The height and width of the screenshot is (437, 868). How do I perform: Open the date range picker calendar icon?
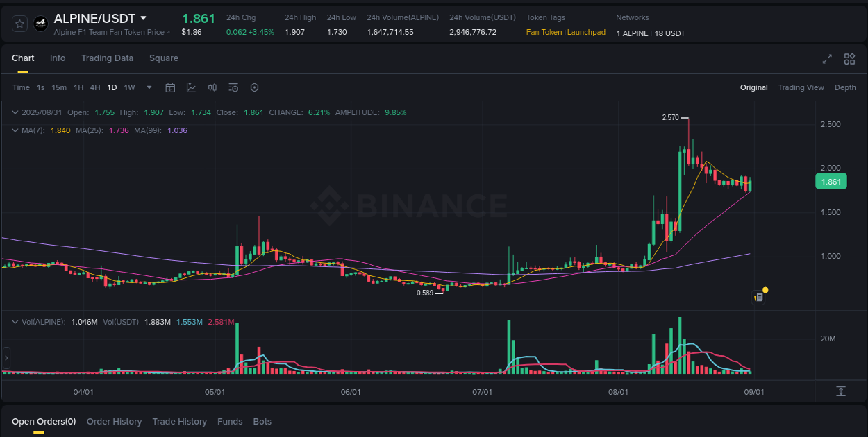(170, 87)
